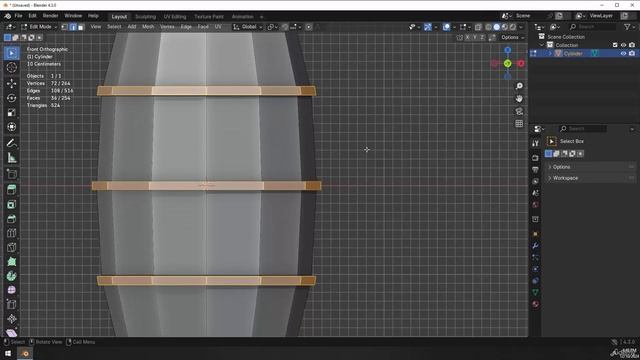
Task: Open the Edit Mode dropdown
Action: pyautogui.click(x=39, y=27)
